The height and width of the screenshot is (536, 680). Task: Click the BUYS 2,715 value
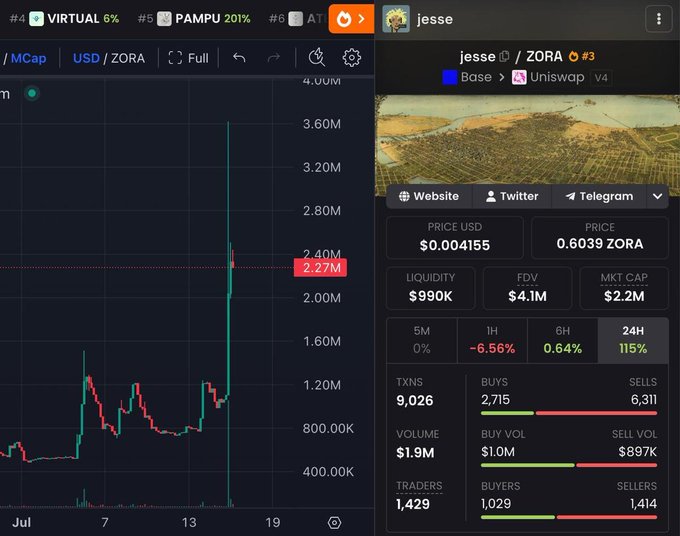(x=495, y=399)
